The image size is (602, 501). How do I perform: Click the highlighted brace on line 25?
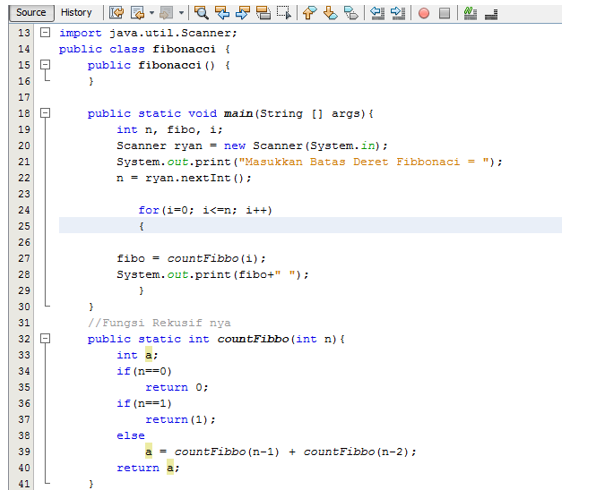click(x=142, y=226)
